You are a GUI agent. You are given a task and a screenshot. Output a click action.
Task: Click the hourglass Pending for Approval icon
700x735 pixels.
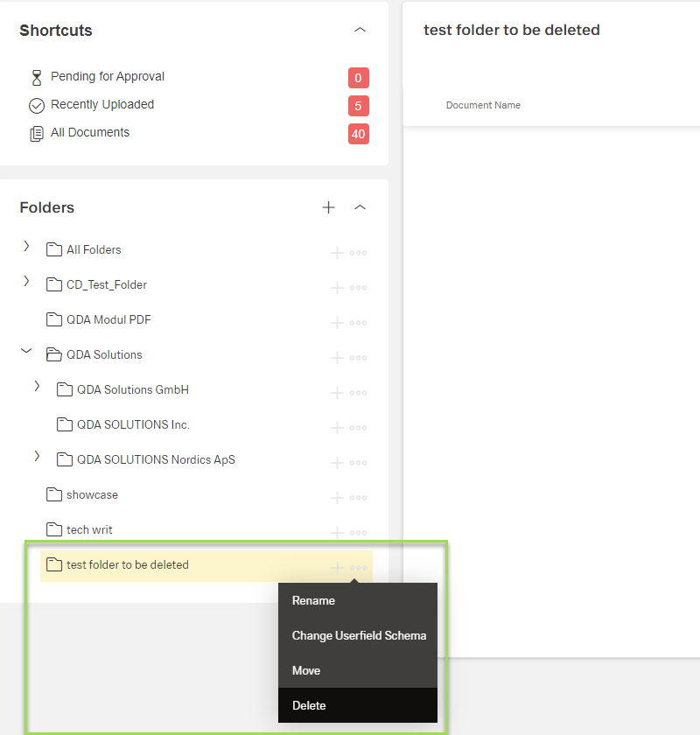(37, 78)
